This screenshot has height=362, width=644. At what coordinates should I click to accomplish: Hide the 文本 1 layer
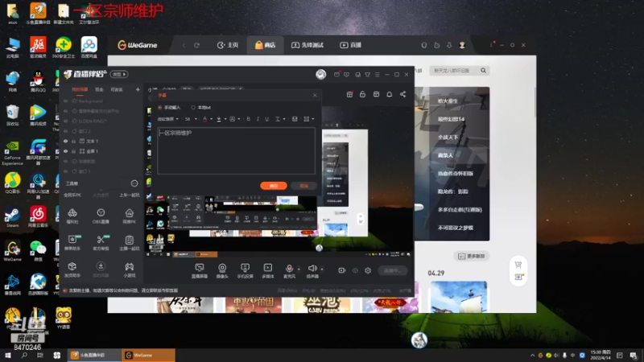pos(66,142)
